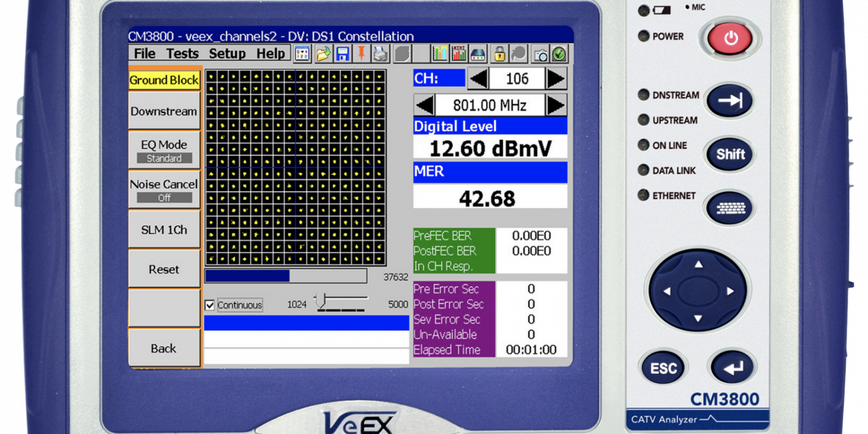Screen dimensions: 868x434
Task: Click the gray document icon in toolbar
Action: 402,54
